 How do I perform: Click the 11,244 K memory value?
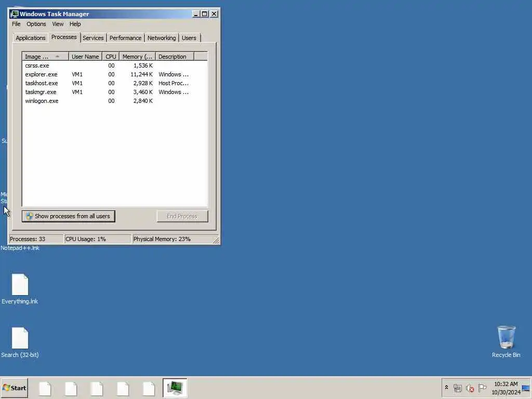(x=141, y=74)
